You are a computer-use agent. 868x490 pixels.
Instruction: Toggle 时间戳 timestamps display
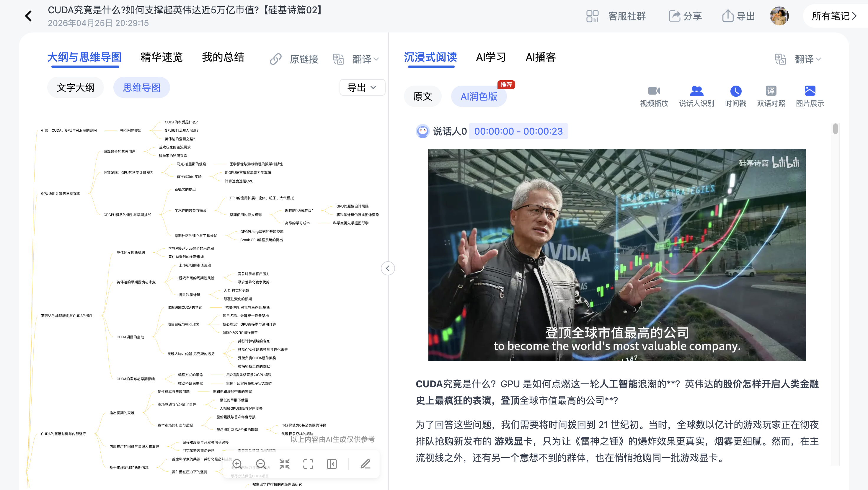735,97
